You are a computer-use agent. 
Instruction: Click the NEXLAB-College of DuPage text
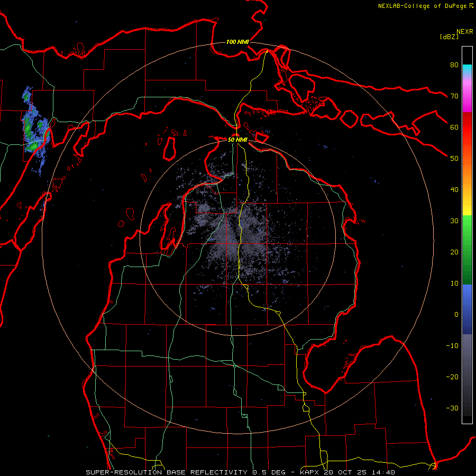pyautogui.click(x=422, y=6)
